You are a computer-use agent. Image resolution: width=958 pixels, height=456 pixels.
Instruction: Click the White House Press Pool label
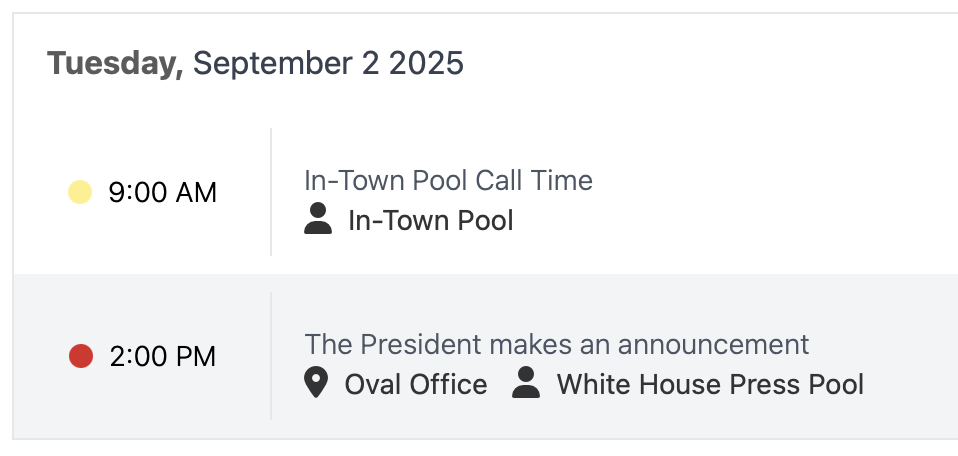pyautogui.click(x=710, y=384)
